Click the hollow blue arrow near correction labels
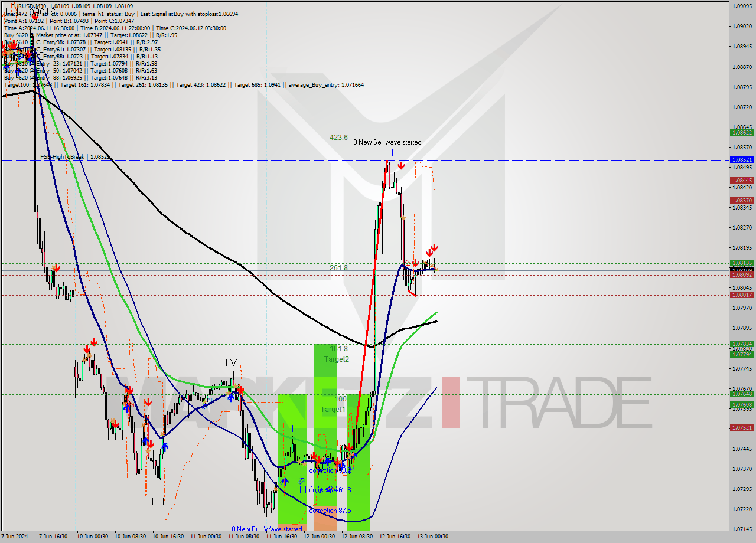Screen dimensions: 756x543 tap(301, 481)
